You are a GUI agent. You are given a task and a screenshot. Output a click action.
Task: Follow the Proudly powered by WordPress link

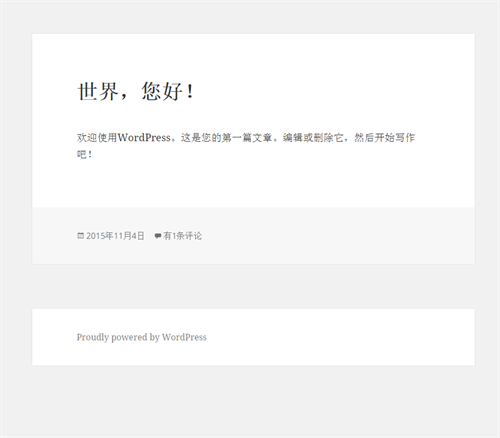tap(142, 337)
